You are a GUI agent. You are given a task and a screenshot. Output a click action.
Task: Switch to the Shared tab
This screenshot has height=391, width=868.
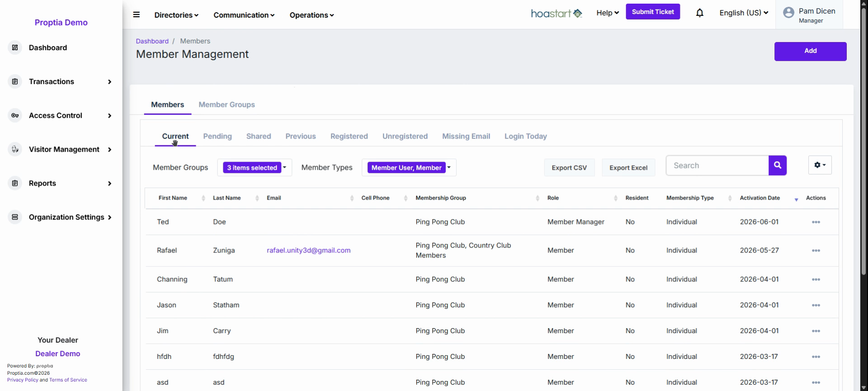pyautogui.click(x=259, y=136)
